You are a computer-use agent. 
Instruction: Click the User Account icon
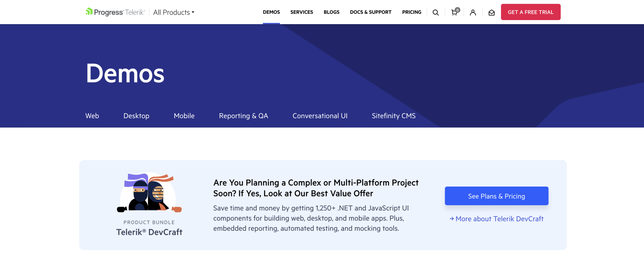(473, 12)
